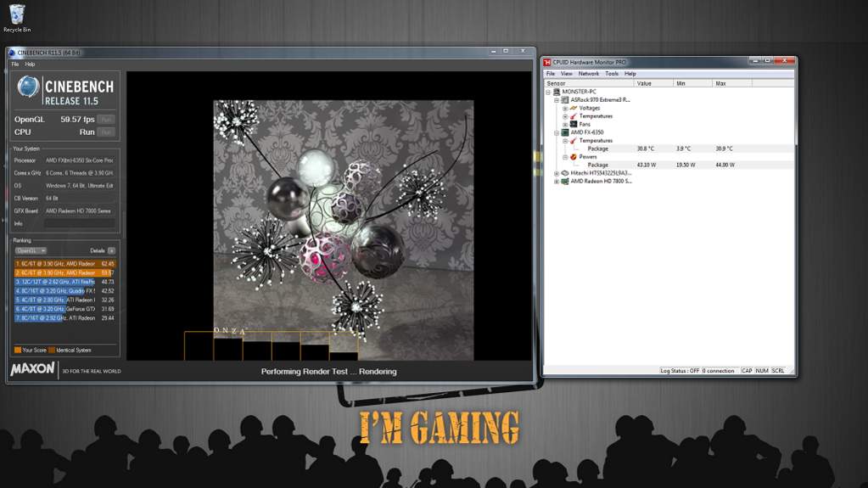Click the GFX Board Radeon HD 7800 value
The height and width of the screenshot is (488, 868).
[78, 211]
